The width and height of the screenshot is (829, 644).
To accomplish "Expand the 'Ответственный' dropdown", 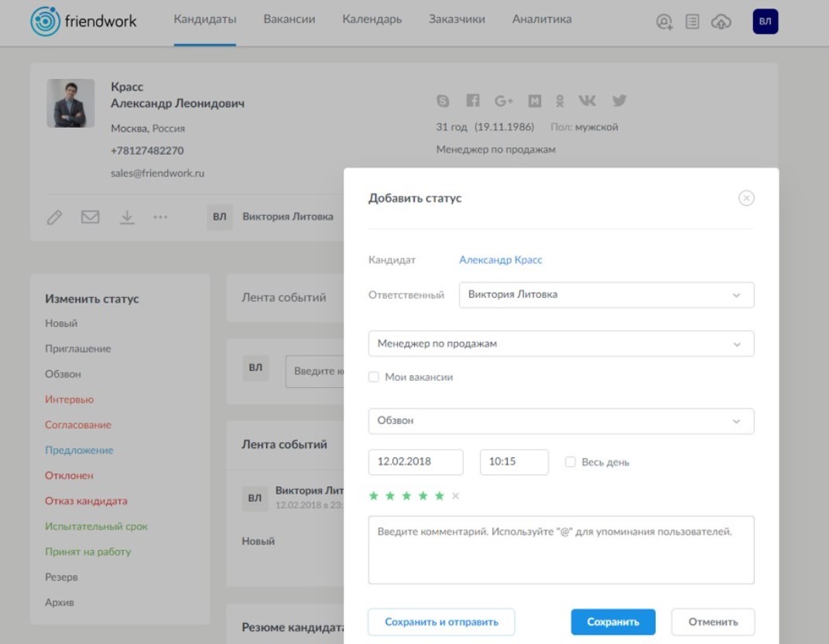I will click(606, 295).
